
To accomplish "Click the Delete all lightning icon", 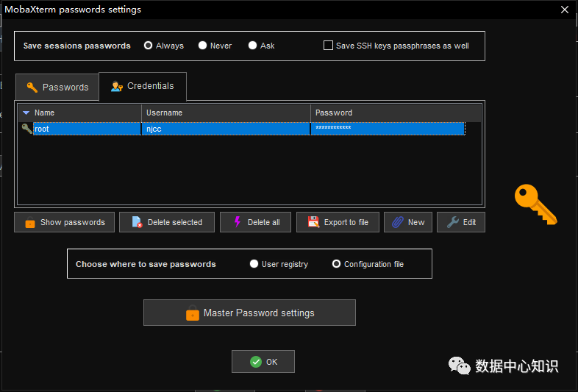I will click(237, 222).
